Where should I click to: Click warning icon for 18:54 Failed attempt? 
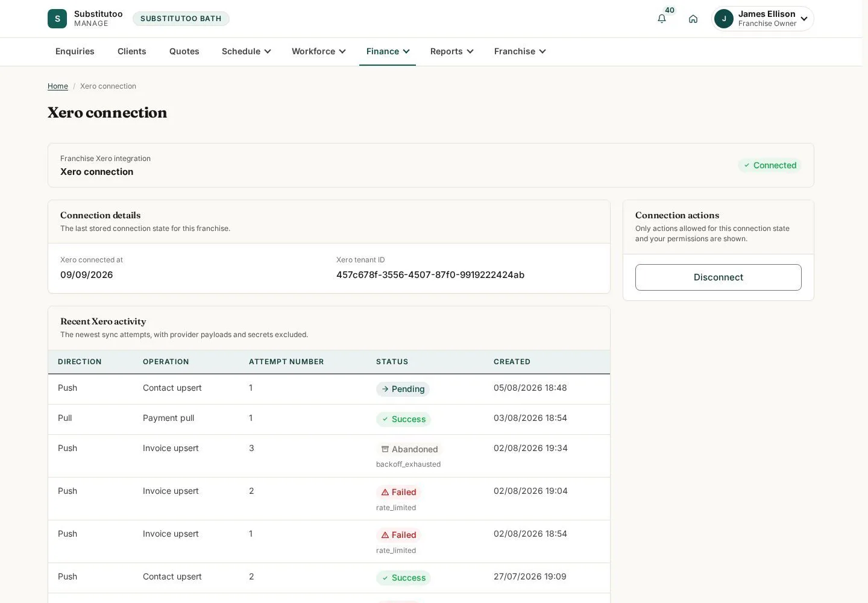(385, 535)
